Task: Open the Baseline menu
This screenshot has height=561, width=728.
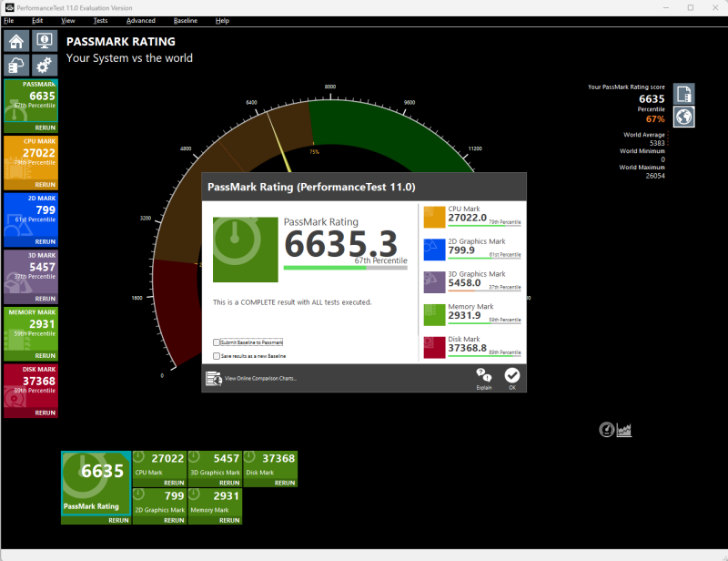Action: (x=186, y=20)
